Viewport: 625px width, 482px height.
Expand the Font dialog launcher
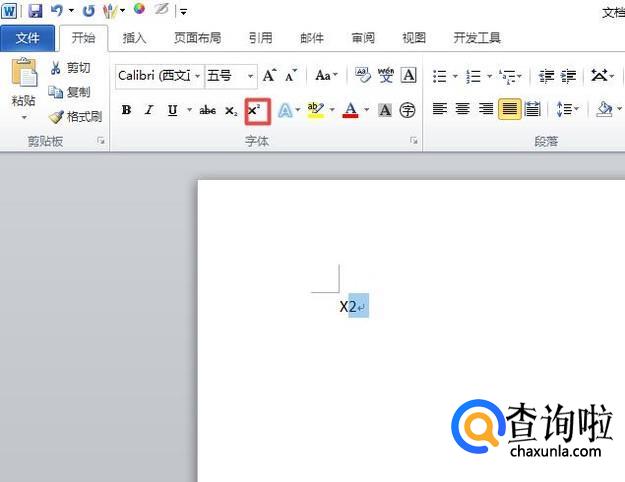(x=414, y=142)
